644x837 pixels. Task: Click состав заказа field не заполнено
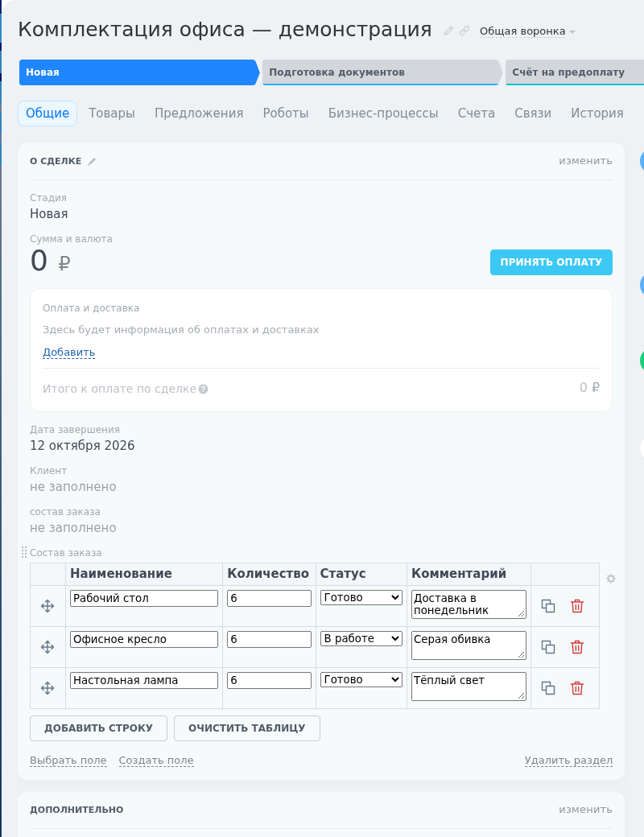[x=73, y=528]
